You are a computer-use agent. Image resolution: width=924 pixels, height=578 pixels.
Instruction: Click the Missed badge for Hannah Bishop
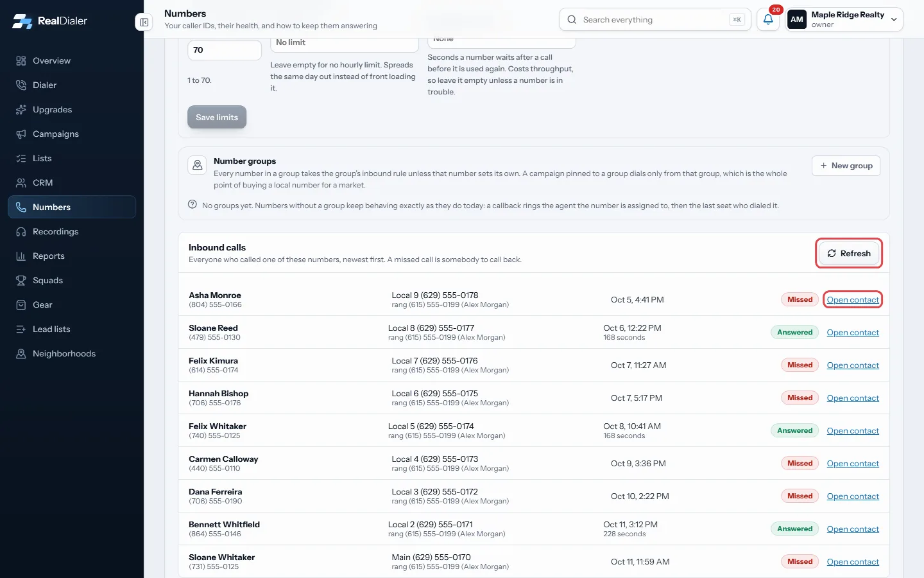point(800,398)
